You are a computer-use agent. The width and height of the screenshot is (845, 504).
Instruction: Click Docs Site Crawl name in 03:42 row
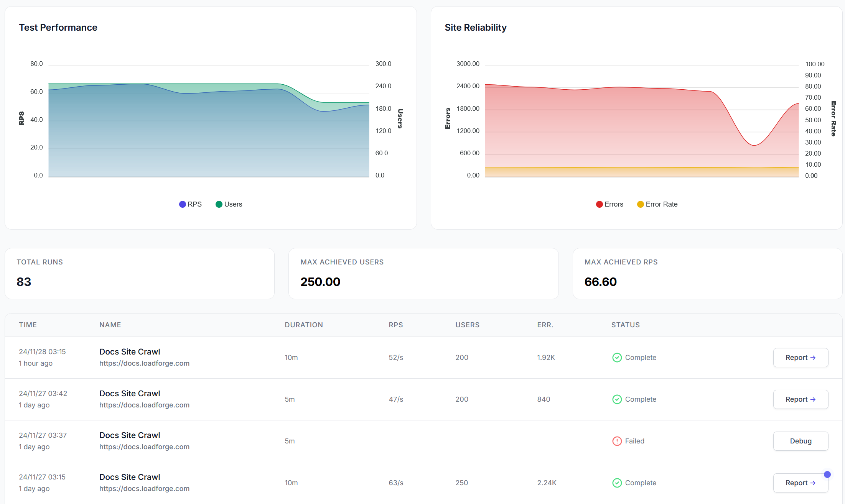coord(130,394)
